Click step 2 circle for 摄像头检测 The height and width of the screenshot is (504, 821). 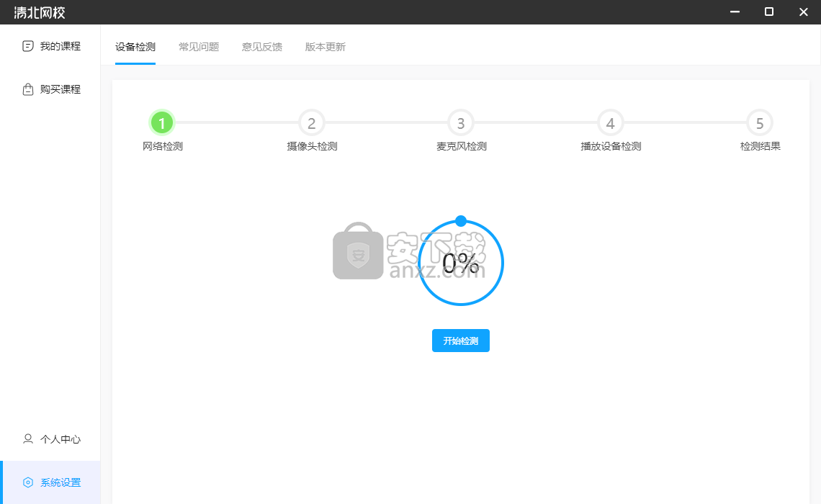pos(312,123)
